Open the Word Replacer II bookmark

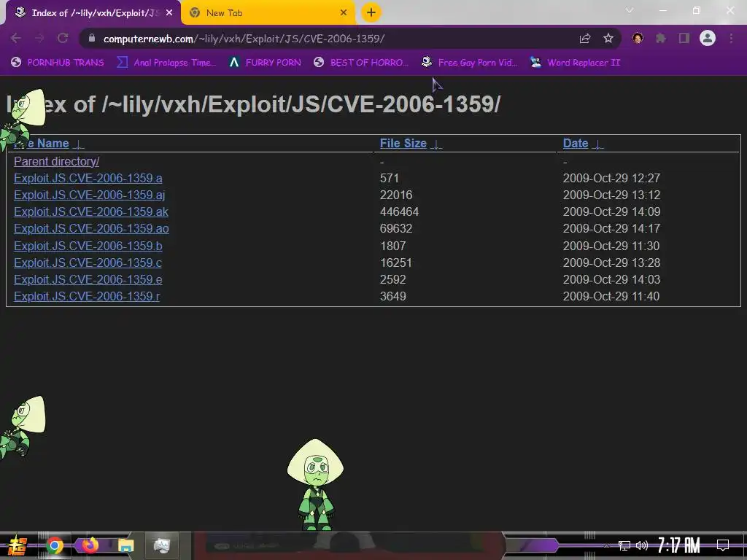(x=575, y=63)
